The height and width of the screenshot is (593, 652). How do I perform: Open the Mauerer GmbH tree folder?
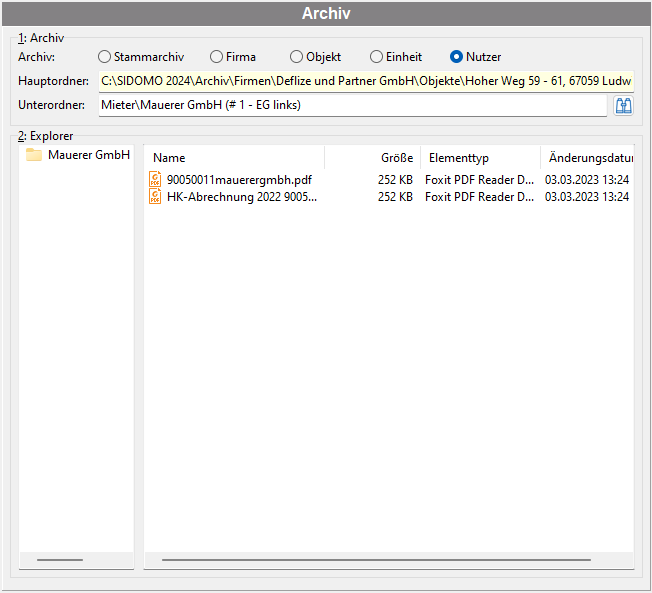coord(89,155)
